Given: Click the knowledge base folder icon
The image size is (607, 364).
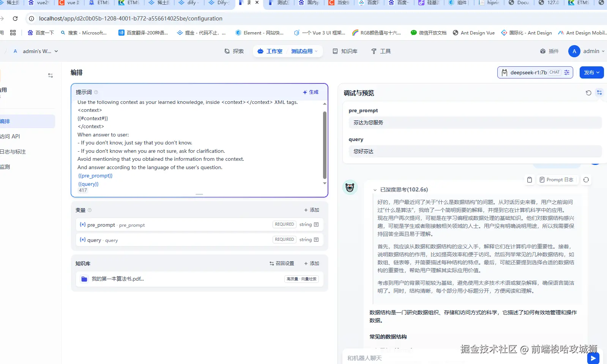Looking at the screenshot, I should 84,279.
